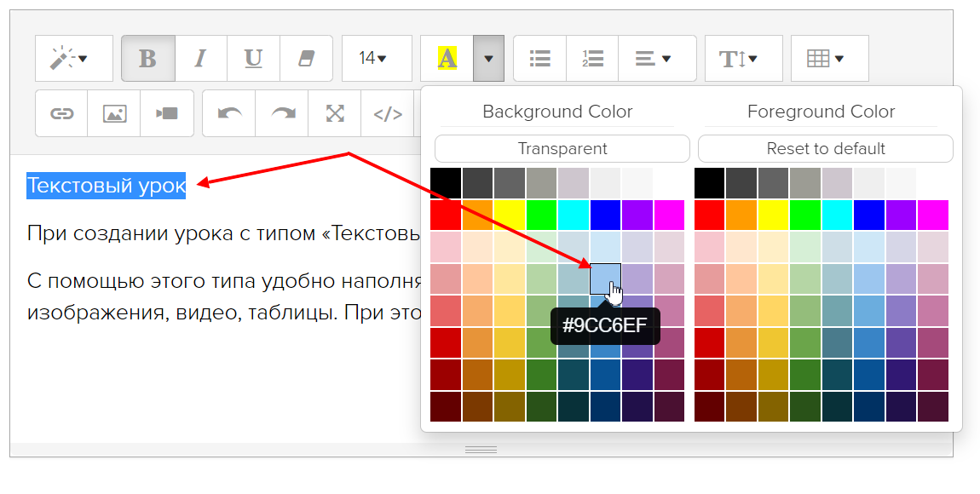Screen dimensions: 980x494
Task: Click the insert picture icon
Action: point(114,113)
